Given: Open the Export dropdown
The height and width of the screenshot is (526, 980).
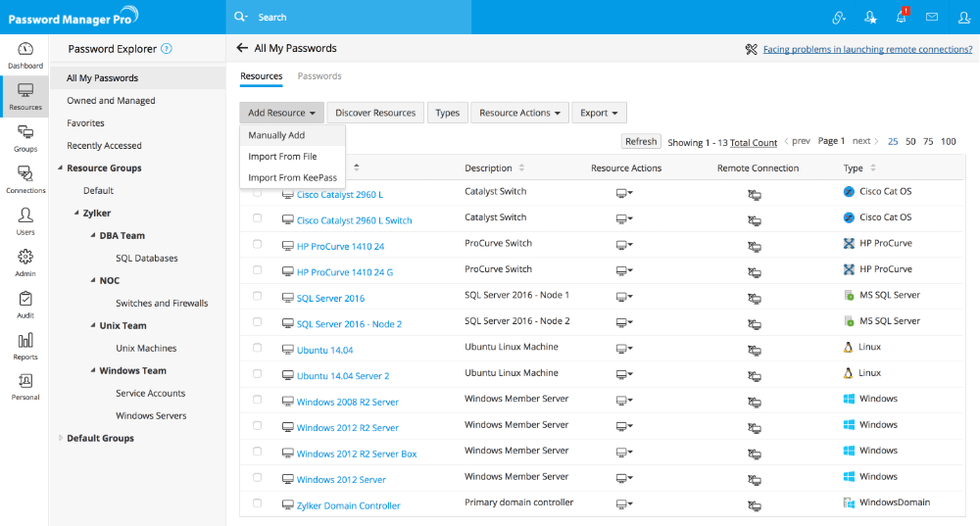Looking at the screenshot, I should (x=599, y=113).
